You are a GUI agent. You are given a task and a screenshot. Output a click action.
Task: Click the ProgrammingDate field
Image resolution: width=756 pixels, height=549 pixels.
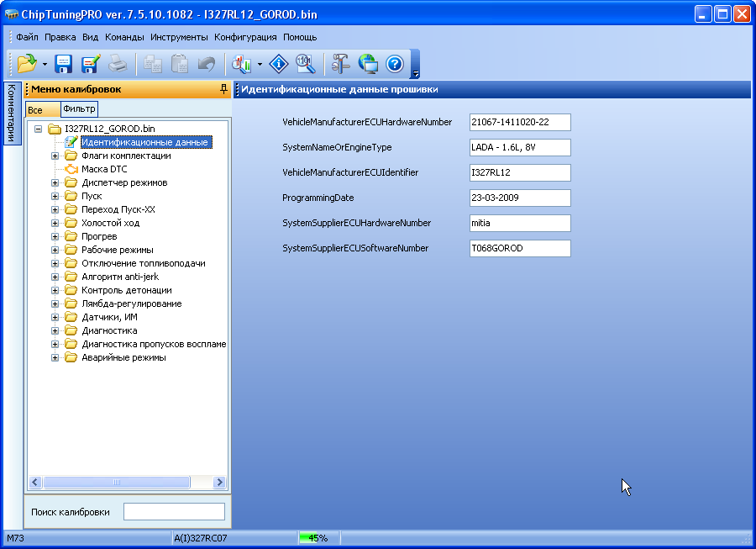(x=520, y=198)
